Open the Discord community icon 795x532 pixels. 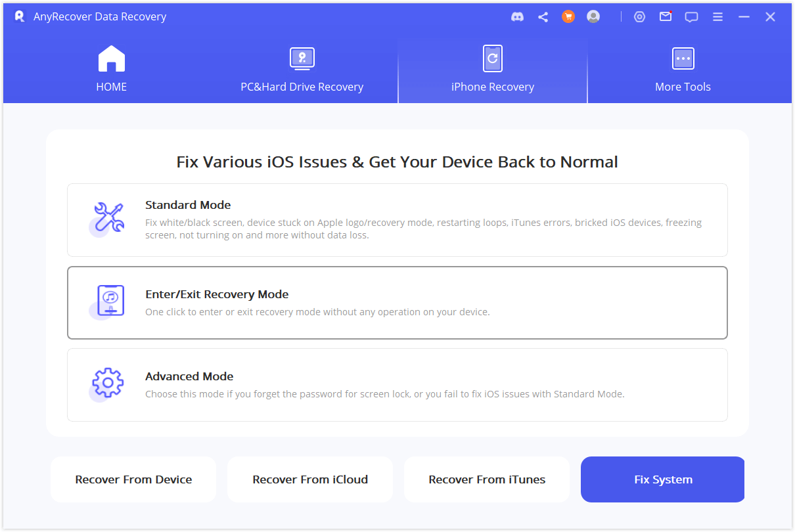coord(517,17)
